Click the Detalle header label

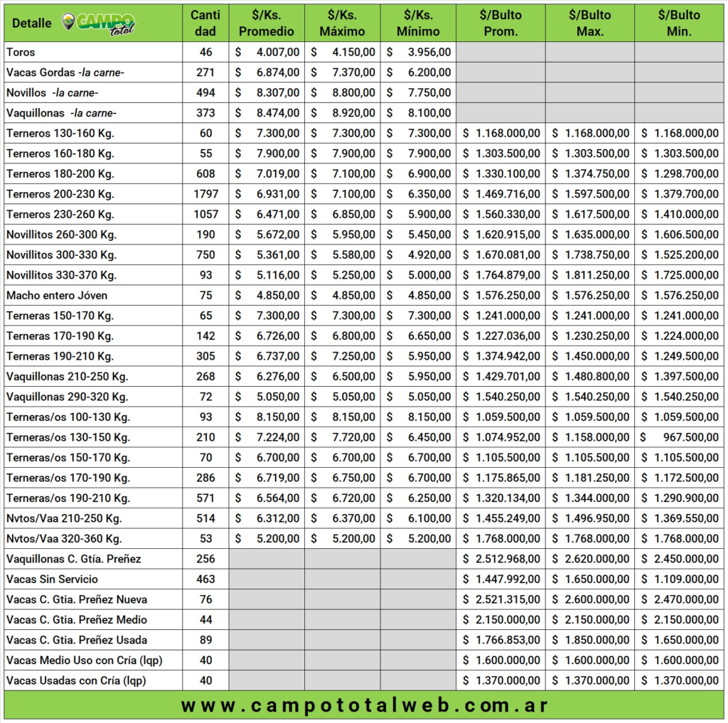32,23
